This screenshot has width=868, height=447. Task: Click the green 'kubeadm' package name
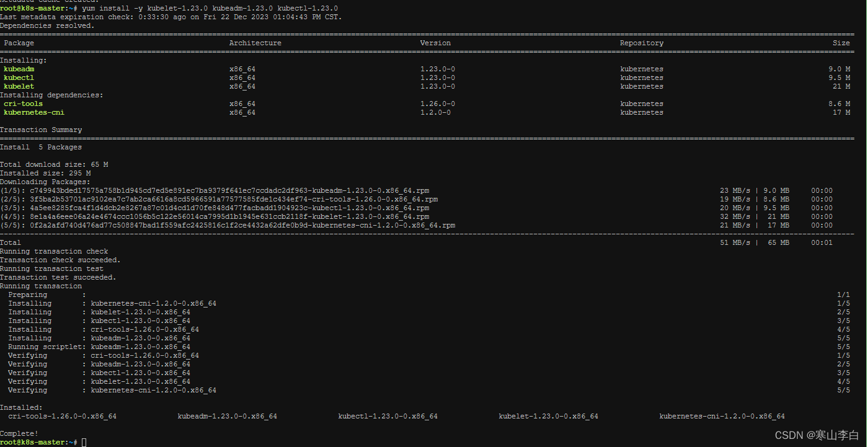19,69
